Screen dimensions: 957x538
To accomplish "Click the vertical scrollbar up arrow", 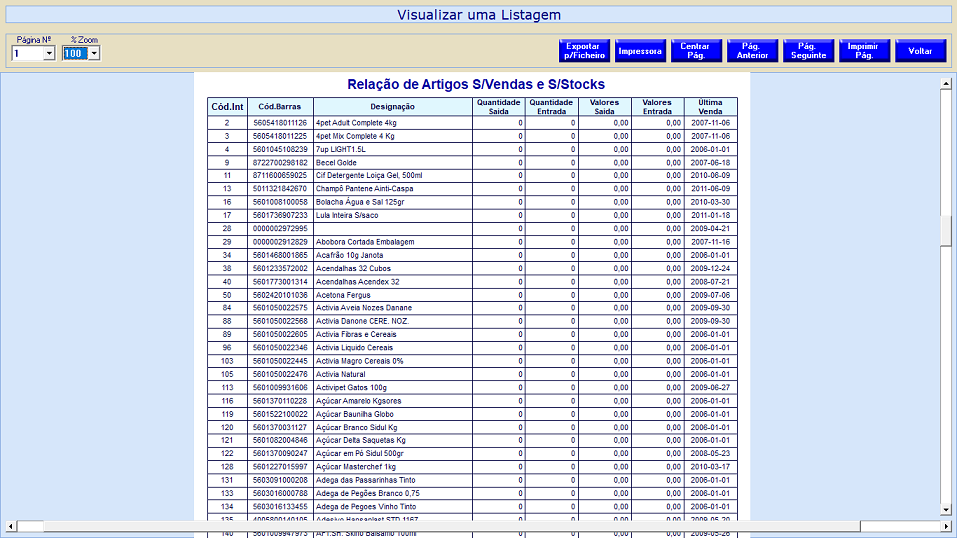I will tap(946, 84).
